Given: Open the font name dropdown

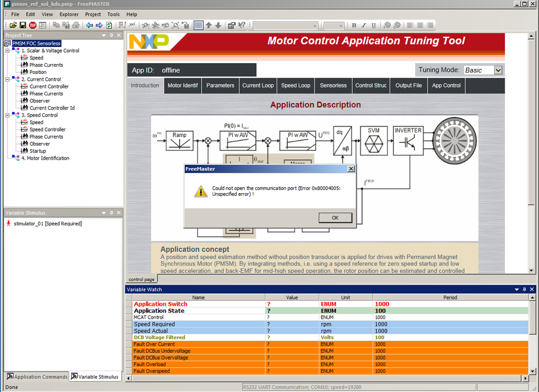Looking at the screenshot, I should 315,26.
